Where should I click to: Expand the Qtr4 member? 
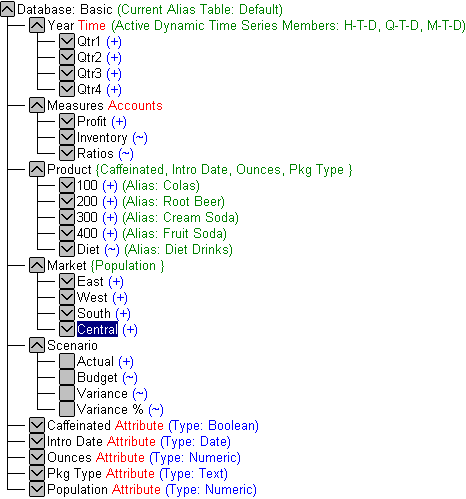pos(67,89)
